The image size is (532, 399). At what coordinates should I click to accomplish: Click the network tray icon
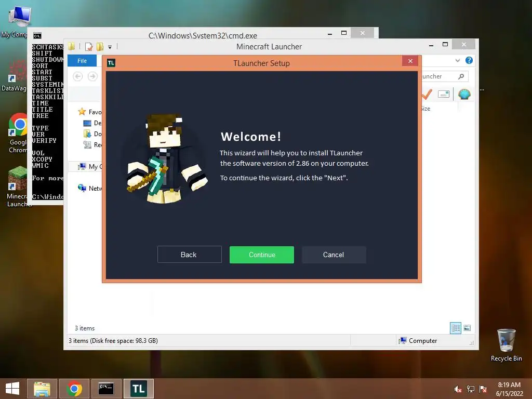471,389
